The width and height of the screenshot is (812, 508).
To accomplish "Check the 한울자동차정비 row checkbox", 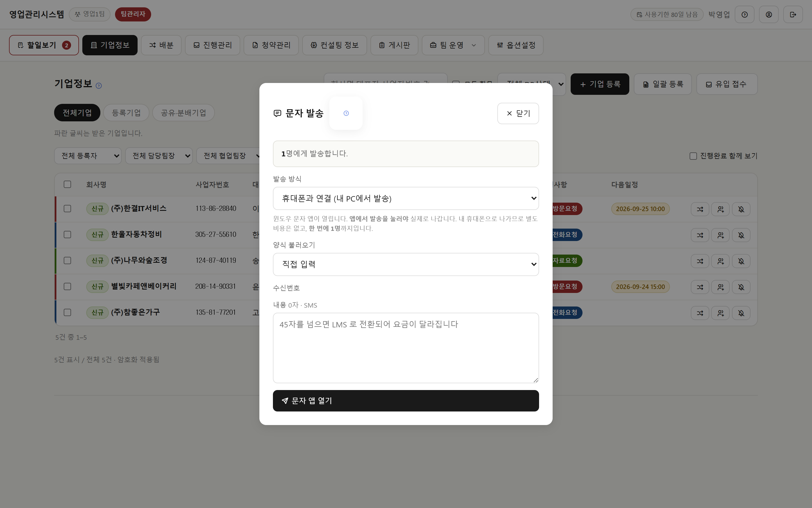I will tap(67, 235).
